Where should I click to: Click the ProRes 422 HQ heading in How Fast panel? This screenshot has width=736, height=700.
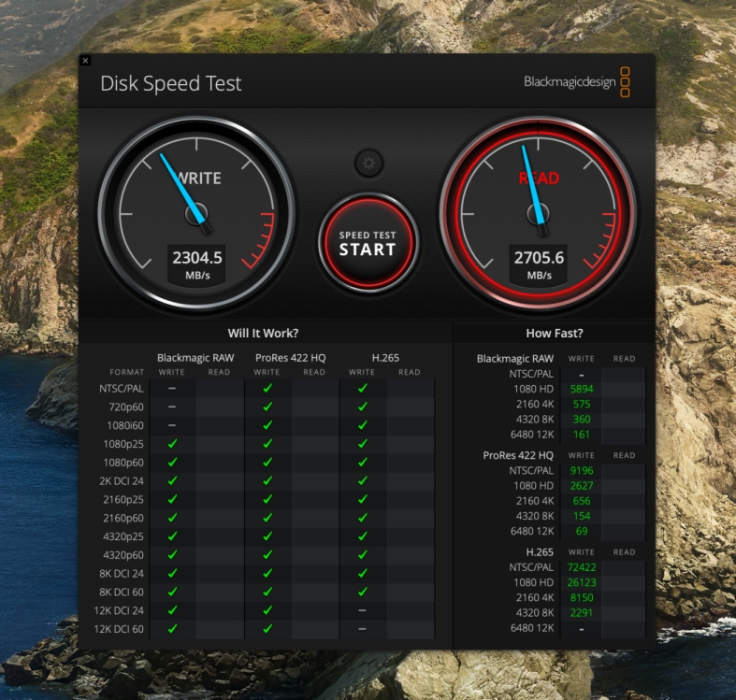point(518,455)
